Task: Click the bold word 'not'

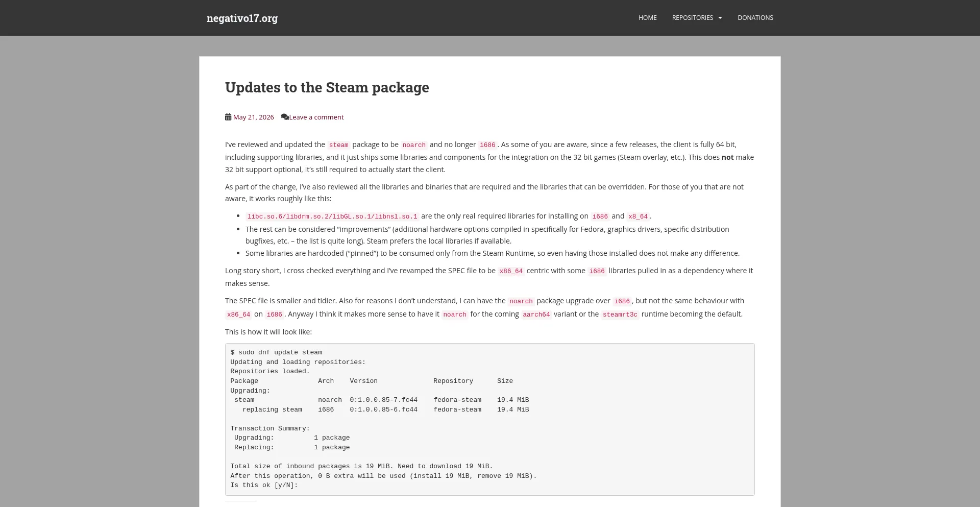Action: (x=727, y=157)
